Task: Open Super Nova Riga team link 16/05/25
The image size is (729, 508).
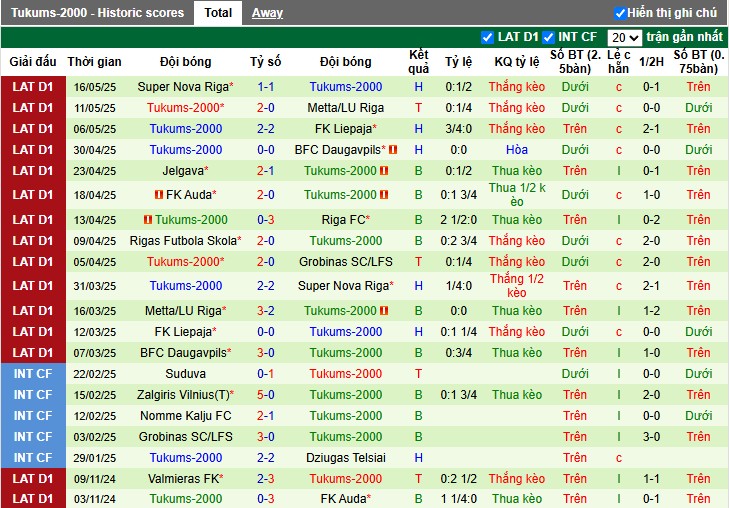Action: (183, 87)
